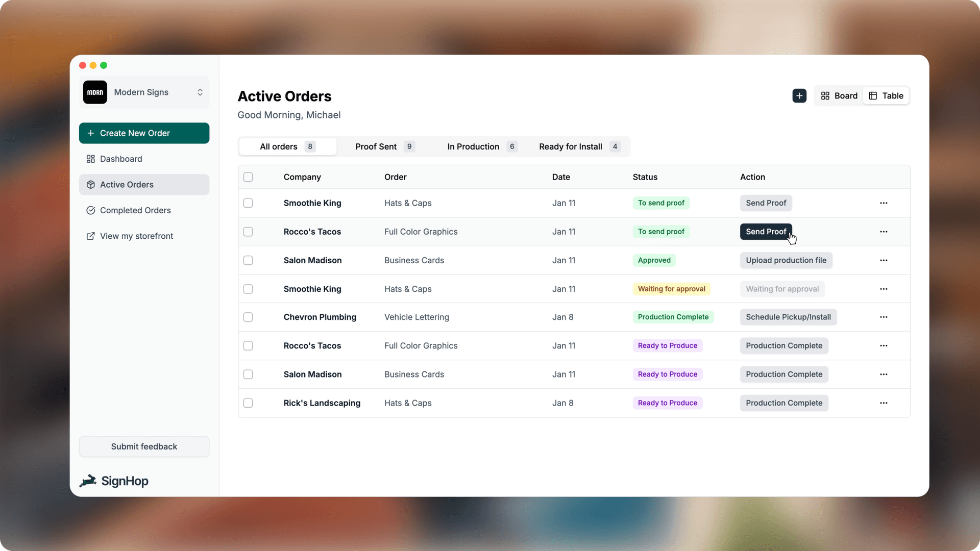Click the yellow Waiting for approval status badge
The image size is (980, 551).
tap(671, 289)
